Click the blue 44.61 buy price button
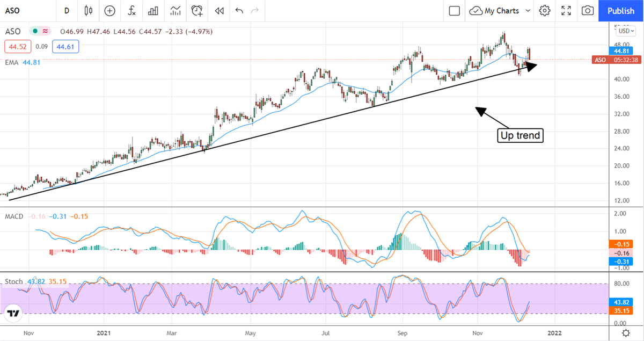The height and width of the screenshot is (341, 644). 66,47
